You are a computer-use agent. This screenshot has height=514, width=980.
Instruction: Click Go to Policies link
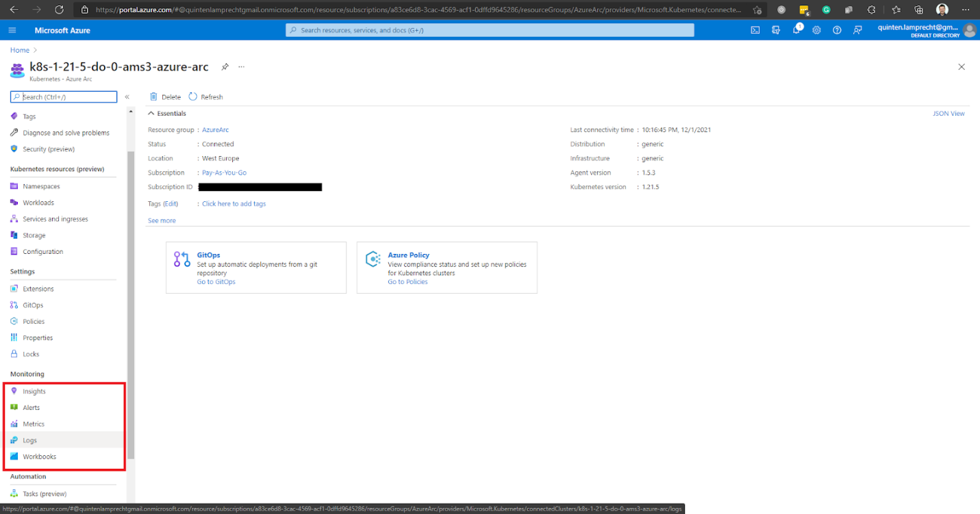(x=407, y=282)
